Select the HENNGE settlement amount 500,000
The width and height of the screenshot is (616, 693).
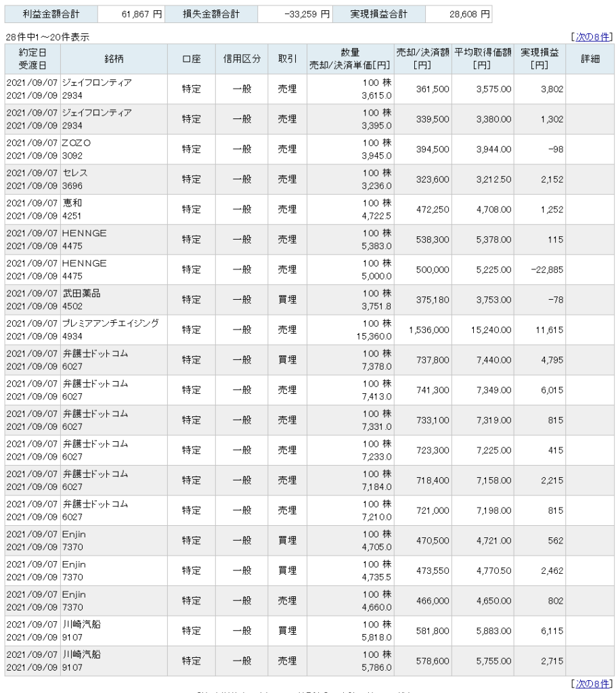pos(433,269)
